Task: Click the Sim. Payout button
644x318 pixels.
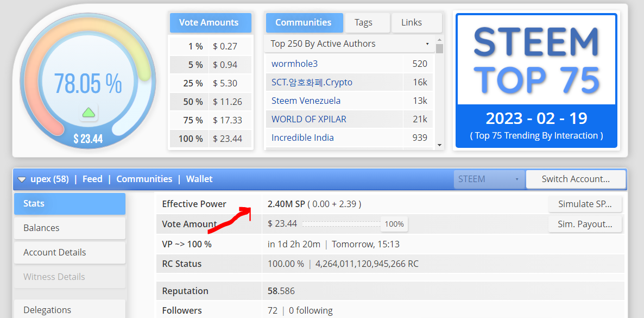Action: coord(585,224)
